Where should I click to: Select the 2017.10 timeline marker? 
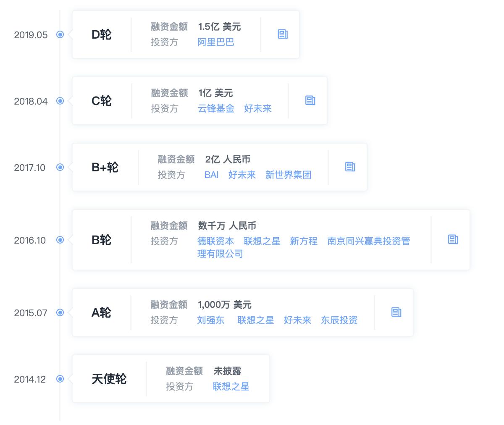tap(60, 167)
